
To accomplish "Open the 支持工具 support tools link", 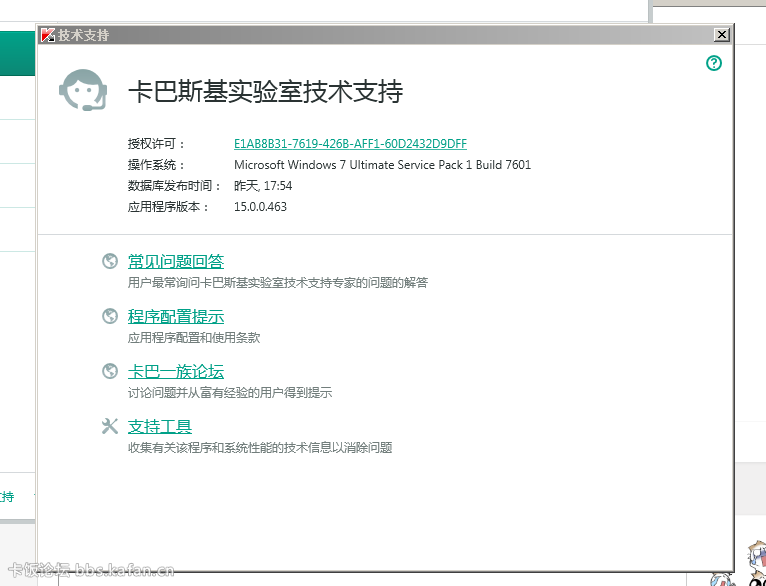I will pos(160,426).
